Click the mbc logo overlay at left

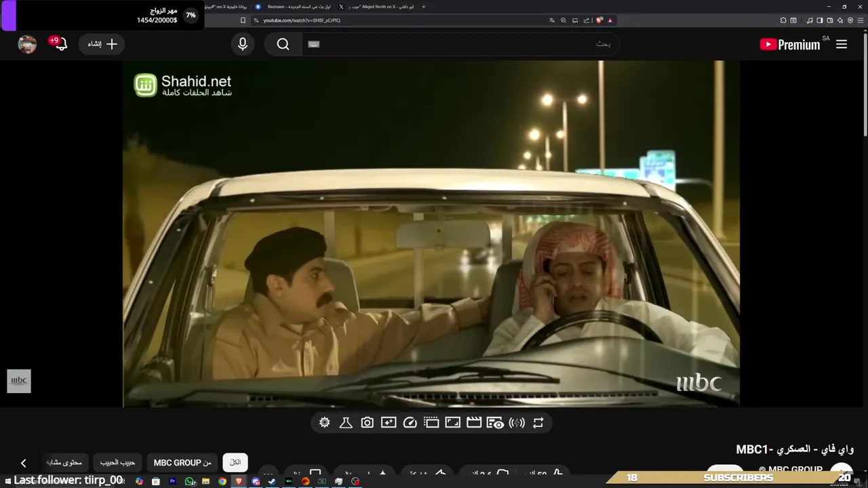tap(19, 381)
